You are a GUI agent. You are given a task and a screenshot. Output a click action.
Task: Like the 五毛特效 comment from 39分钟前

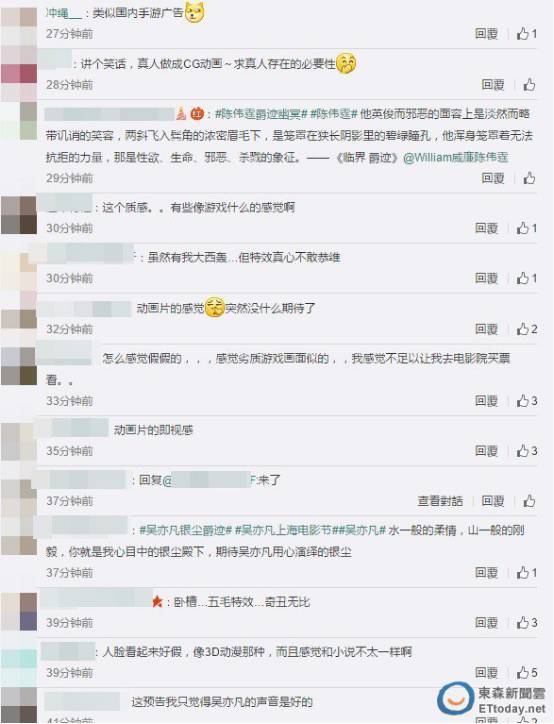coord(527,622)
